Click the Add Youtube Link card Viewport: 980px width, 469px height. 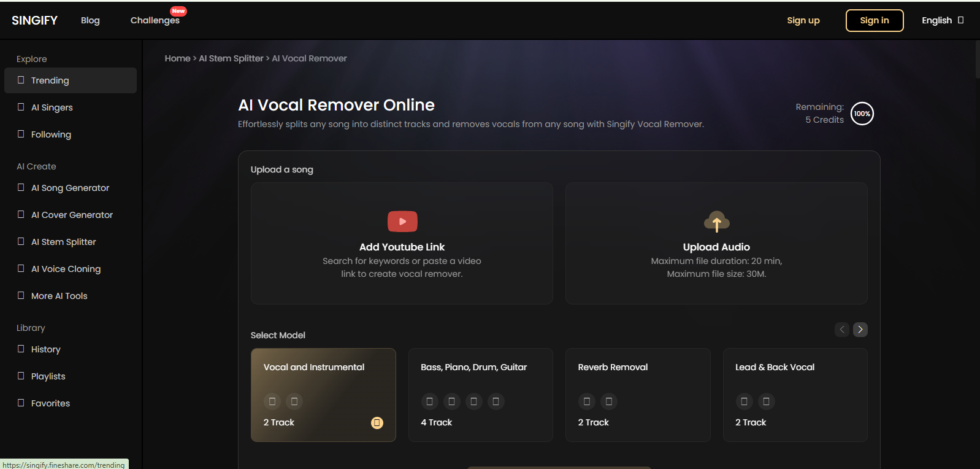click(402, 243)
